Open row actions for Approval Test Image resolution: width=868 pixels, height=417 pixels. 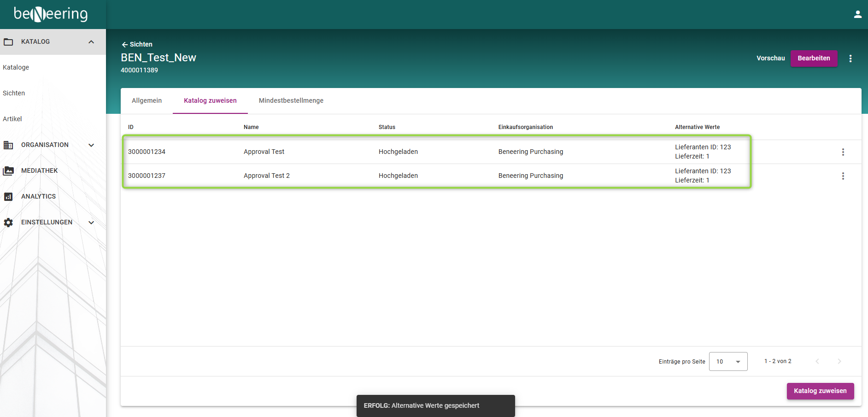pyautogui.click(x=843, y=152)
